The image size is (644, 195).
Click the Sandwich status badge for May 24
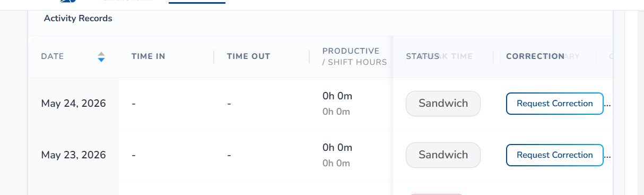point(443,104)
